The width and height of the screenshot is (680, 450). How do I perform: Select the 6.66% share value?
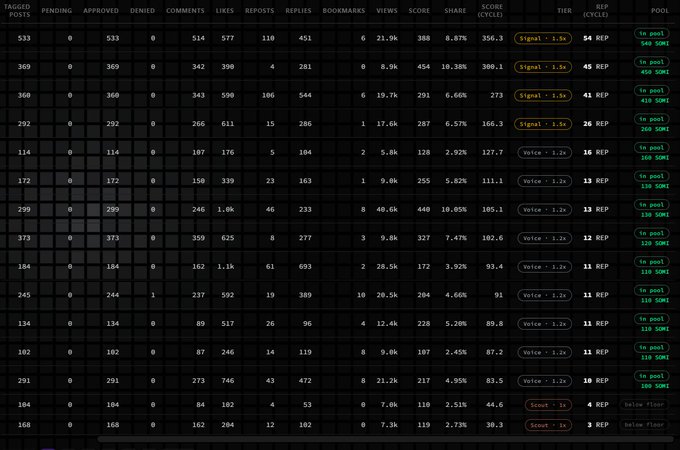(456, 95)
